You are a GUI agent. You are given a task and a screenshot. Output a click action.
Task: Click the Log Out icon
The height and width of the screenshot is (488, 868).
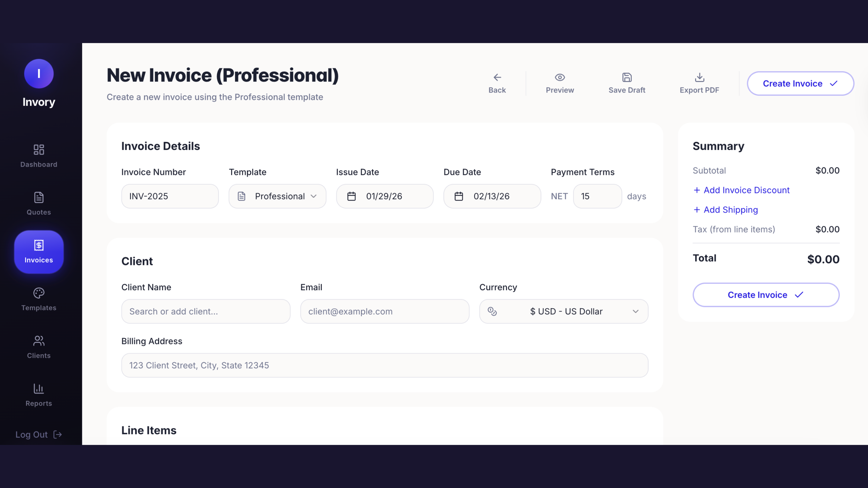click(x=58, y=434)
